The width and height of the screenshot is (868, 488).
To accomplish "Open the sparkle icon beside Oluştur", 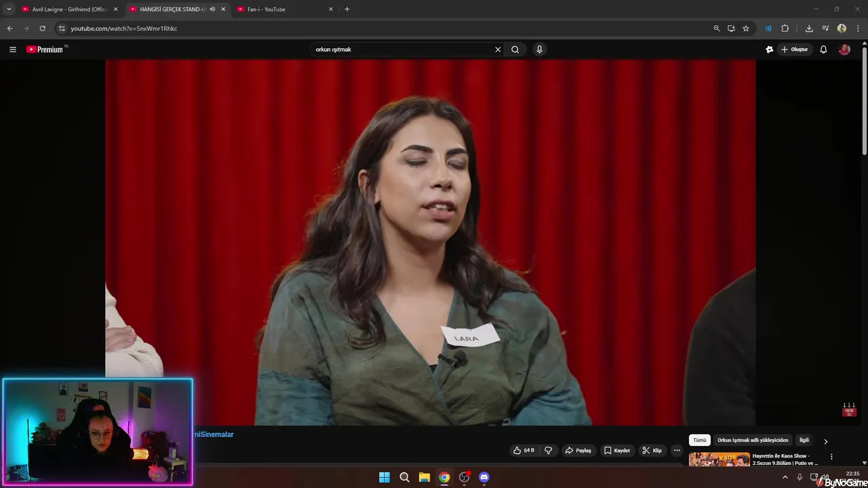I will [x=769, y=49].
